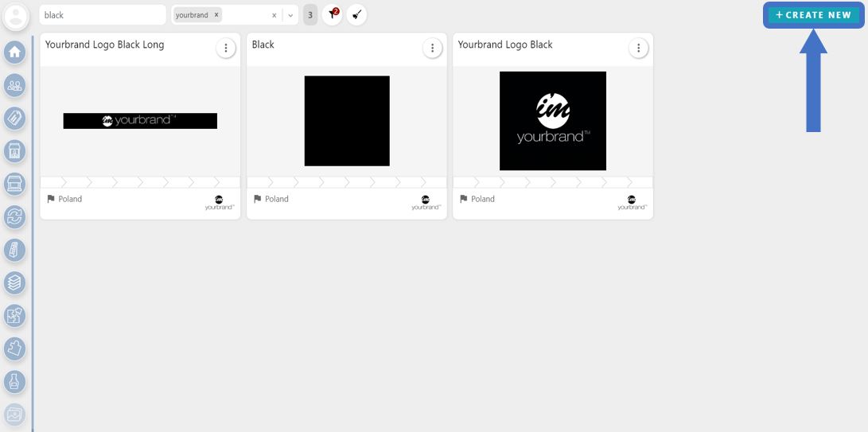Screen dimensions: 868x432
Task: Open the stacked layers sidebar icon
Action: [14, 282]
